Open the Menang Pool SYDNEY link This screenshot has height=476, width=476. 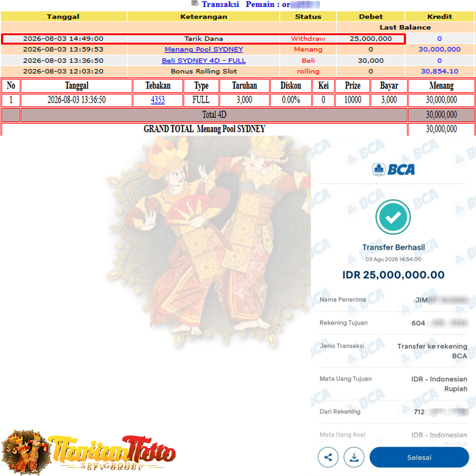204,49
